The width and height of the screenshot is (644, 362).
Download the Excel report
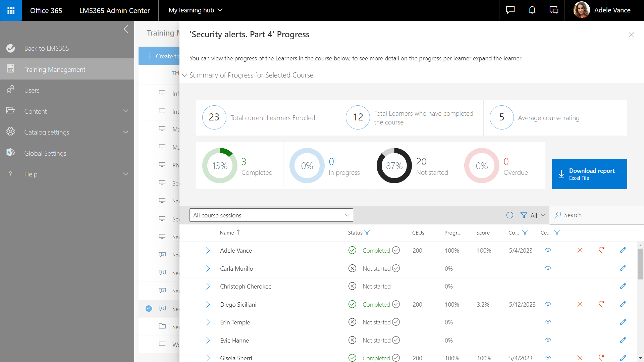(589, 174)
